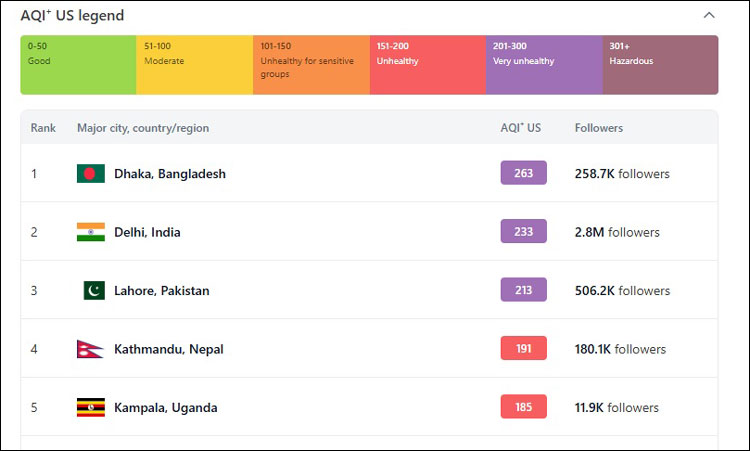Screen dimensions: 750x451
Task: Click the Nepal flag icon
Action: coord(90,349)
